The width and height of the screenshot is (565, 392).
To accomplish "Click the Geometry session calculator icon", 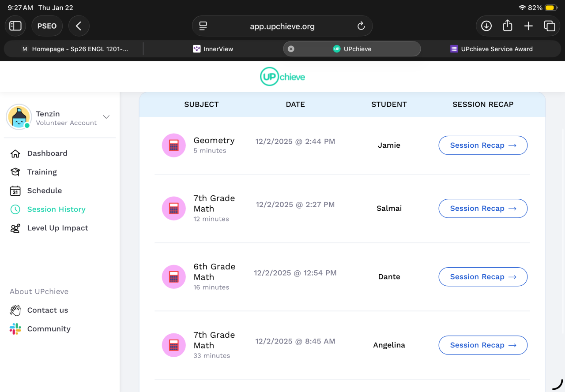I will 174,146.
